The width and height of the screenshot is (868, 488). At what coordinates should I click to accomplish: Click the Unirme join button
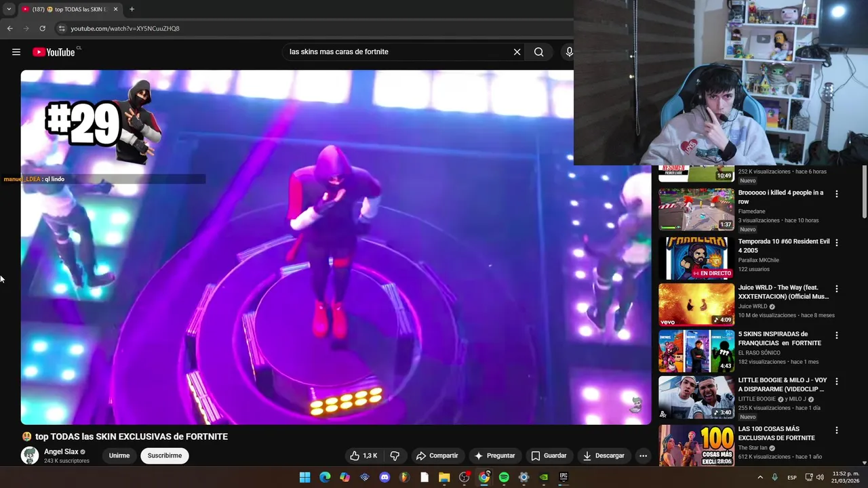pos(119,455)
